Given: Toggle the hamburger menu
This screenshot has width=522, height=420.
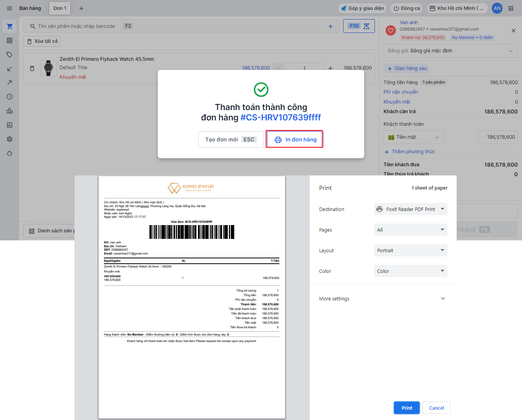Looking at the screenshot, I should coord(10,8).
